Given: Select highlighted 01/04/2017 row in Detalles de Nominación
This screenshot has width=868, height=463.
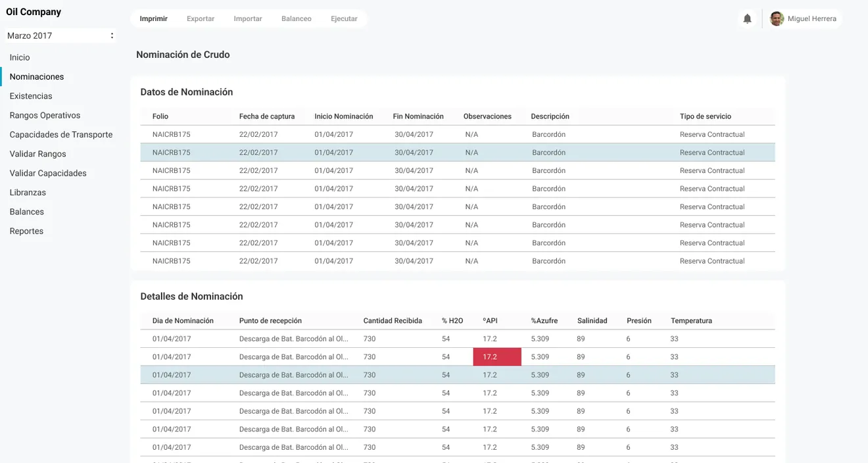Looking at the screenshot, I should point(458,375).
